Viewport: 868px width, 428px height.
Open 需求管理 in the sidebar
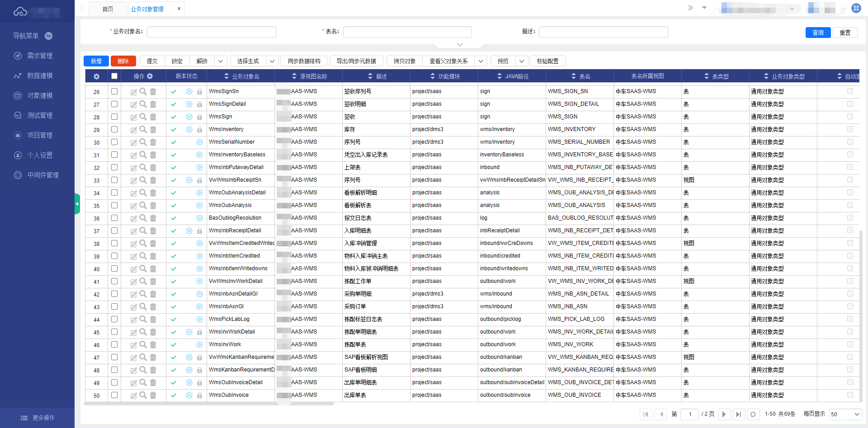pos(40,56)
